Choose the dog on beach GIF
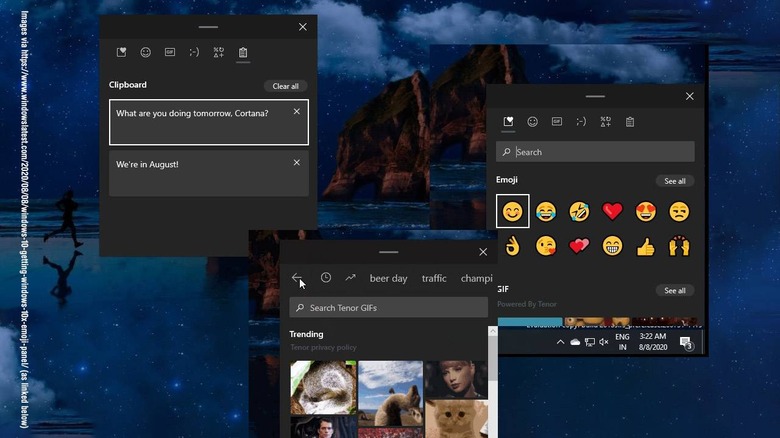 coord(390,393)
